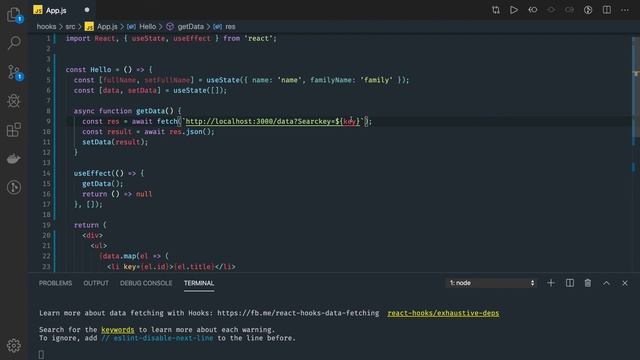Open the Manage gear settings menu
This screenshot has width=640, height=360.
click(14, 345)
